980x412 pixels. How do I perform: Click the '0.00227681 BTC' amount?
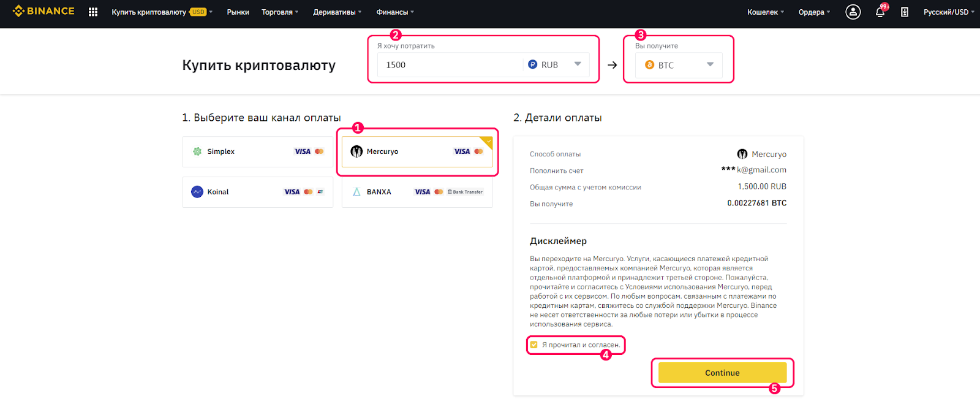(757, 203)
